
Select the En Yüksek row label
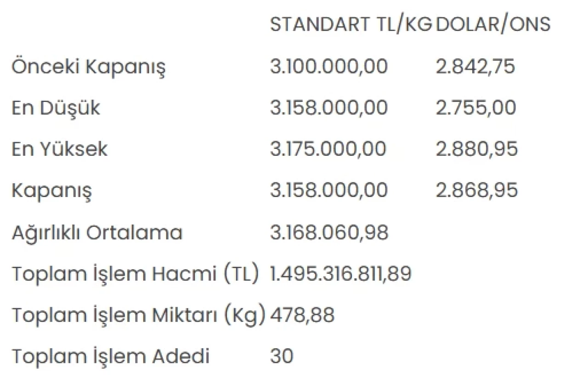pyautogui.click(x=60, y=149)
